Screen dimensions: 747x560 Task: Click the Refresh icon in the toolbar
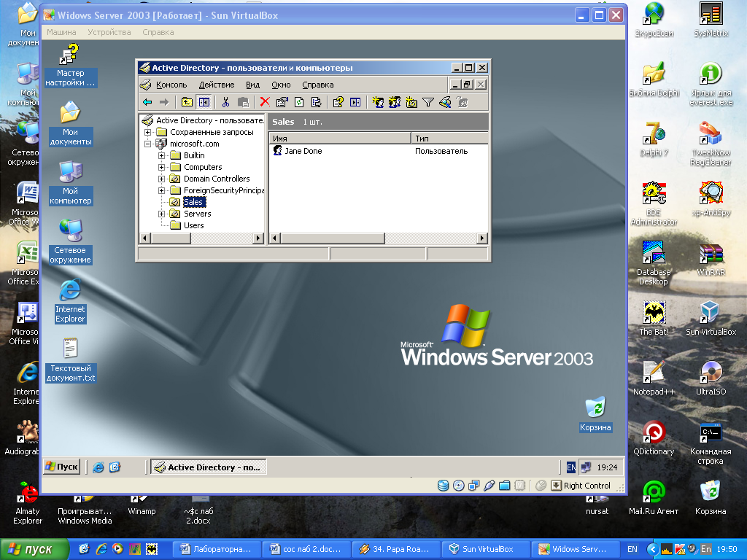(299, 102)
